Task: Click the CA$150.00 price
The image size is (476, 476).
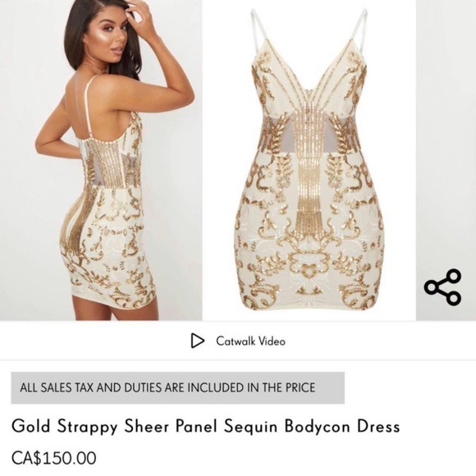Action: [x=54, y=458]
